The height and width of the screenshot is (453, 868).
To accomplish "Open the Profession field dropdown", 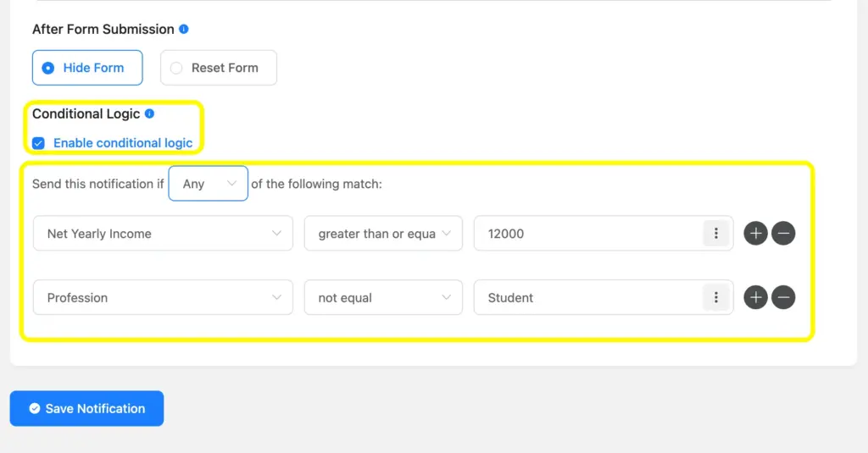I will coord(163,297).
